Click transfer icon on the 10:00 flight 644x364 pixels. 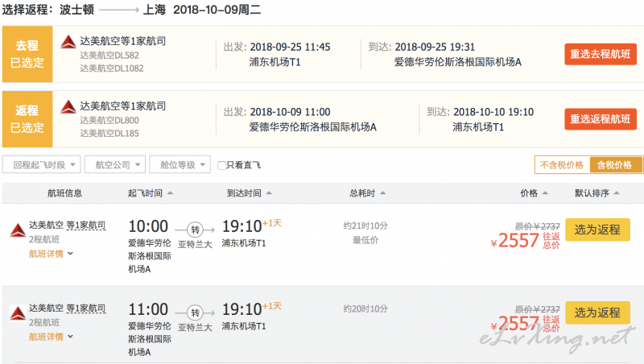195,230
